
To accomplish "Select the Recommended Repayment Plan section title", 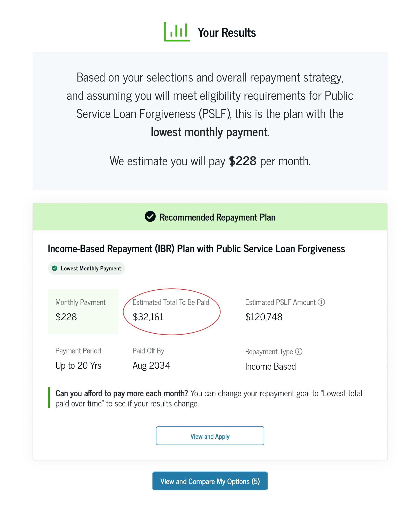I will (x=217, y=217).
